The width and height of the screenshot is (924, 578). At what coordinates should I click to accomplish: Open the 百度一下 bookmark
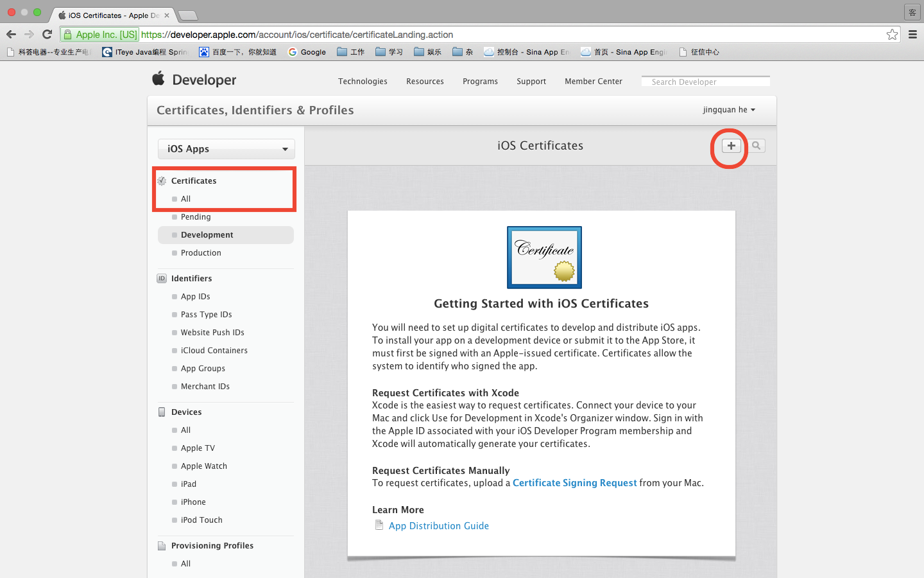237,52
